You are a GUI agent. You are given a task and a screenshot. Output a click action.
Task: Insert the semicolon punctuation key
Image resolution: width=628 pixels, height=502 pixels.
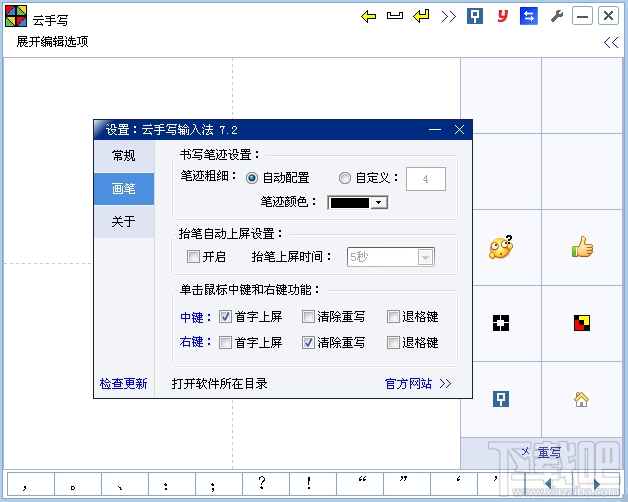pos(219,484)
